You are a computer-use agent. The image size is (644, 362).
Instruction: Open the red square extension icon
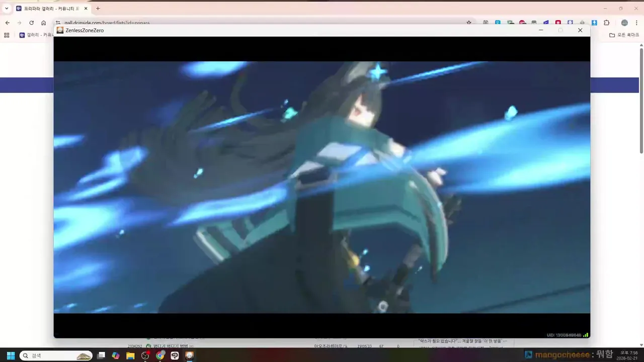[x=558, y=23]
